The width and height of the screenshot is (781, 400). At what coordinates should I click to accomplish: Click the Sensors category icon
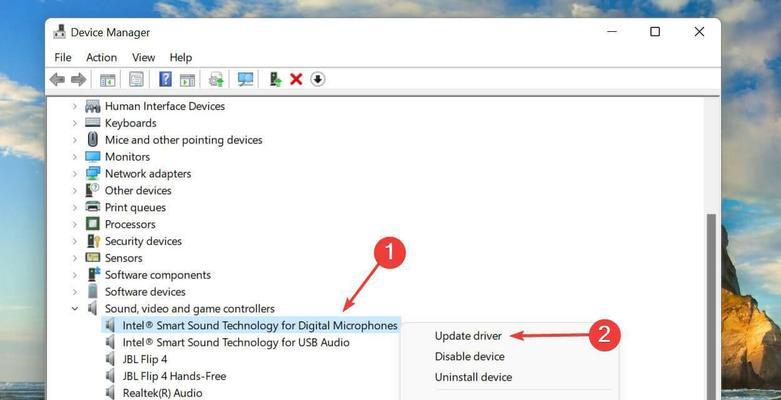93,258
